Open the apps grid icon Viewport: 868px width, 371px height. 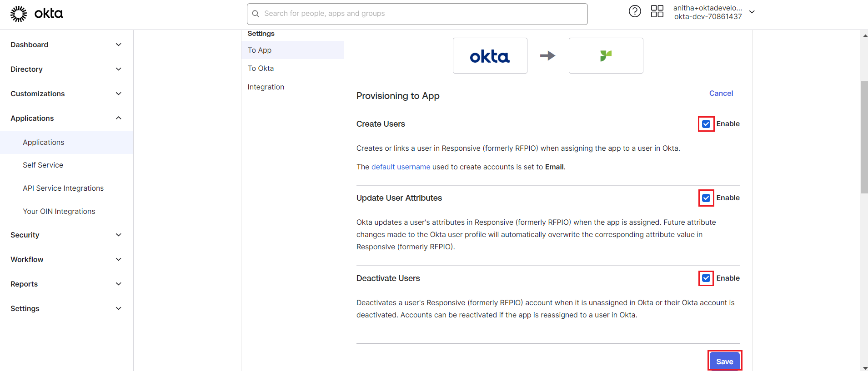[657, 11]
